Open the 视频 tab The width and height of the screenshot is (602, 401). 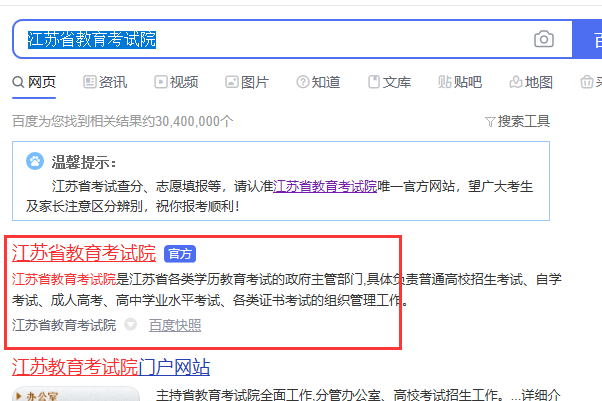coord(176,82)
